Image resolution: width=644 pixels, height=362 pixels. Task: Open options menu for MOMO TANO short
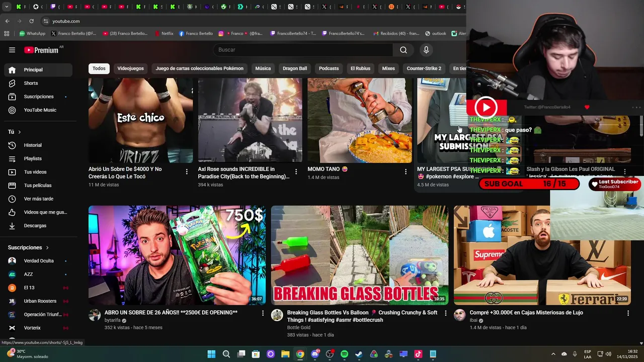tap(406, 172)
